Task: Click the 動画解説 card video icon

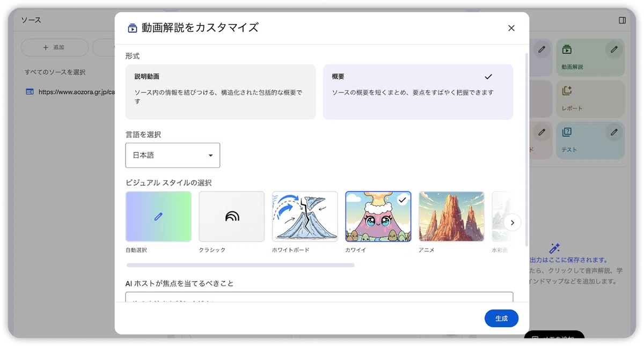Action: [567, 49]
